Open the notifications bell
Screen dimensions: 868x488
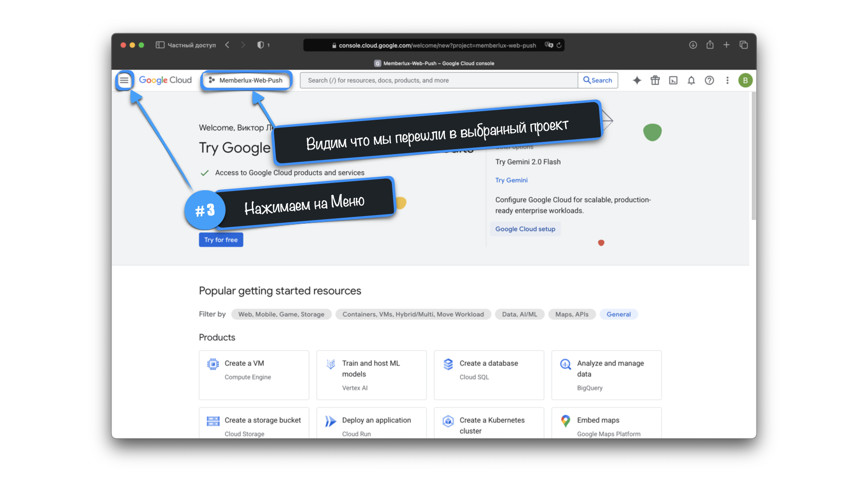[x=691, y=80]
